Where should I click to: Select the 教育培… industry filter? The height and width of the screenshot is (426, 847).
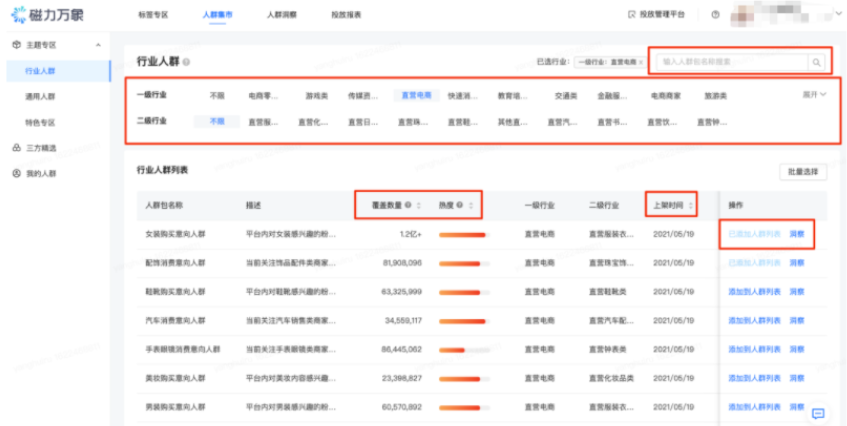(x=513, y=96)
